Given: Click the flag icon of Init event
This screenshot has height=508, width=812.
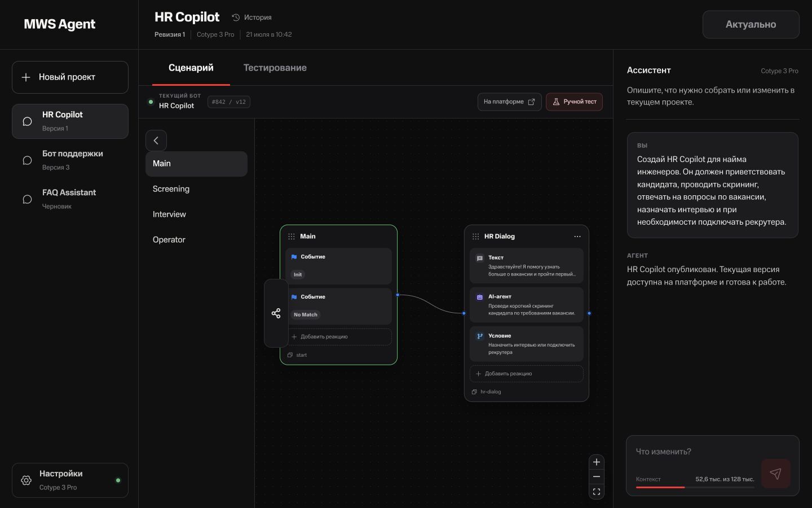Looking at the screenshot, I should tap(294, 257).
